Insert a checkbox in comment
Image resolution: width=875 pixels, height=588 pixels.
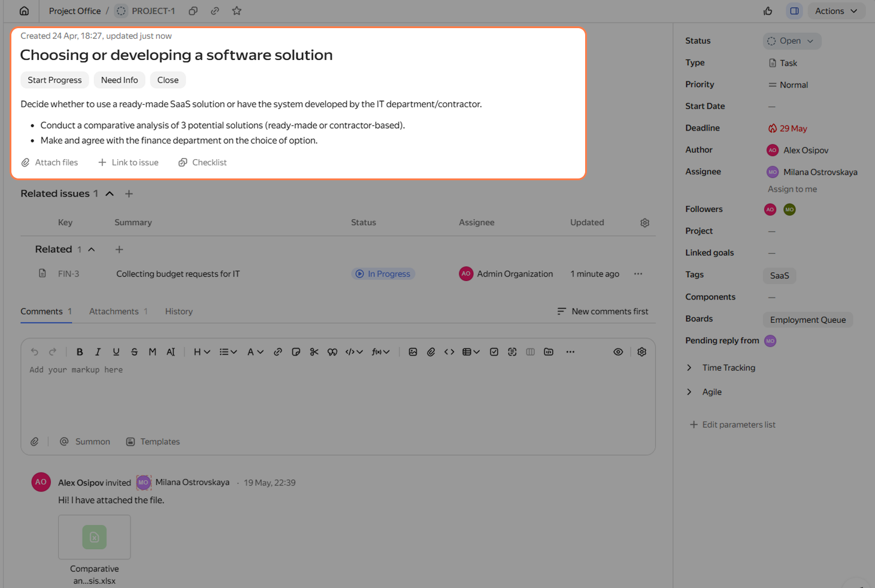pos(494,352)
